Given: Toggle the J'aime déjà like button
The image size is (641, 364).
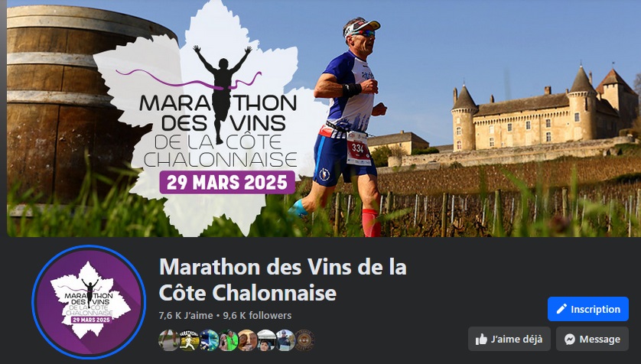Looking at the screenshot, I should coord(509,339).
